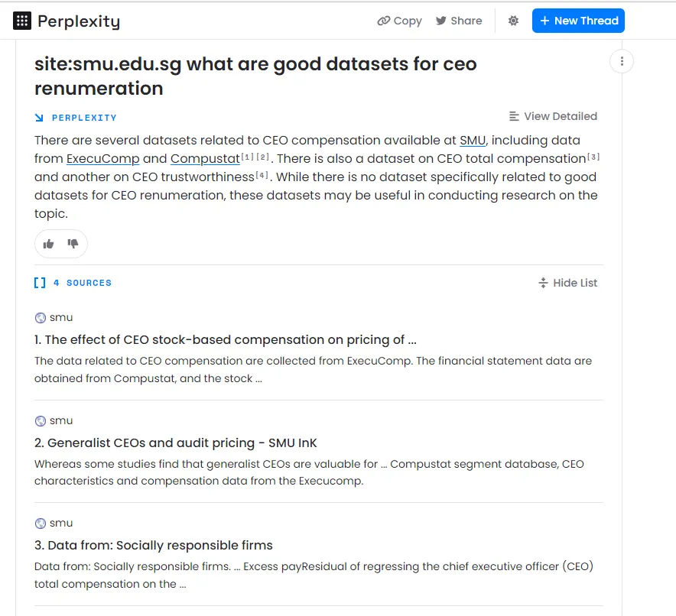Open settings via the gear icon
676x616 pixels.
[x=513, y=21]
